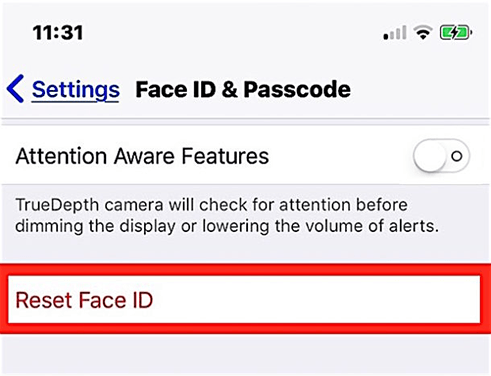Tap the red highlight border around Reset Face ID
The image size is (491, 376).
coord(245,270)
